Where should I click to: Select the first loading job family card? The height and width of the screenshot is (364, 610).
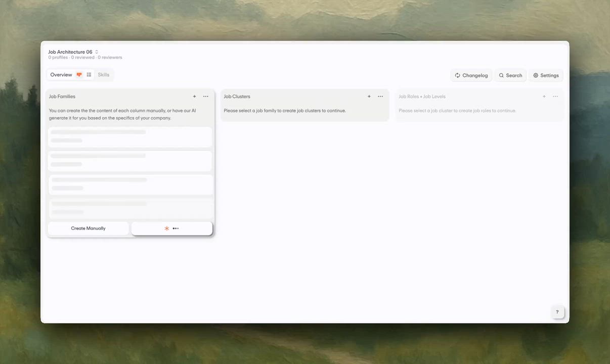[130, 136]
